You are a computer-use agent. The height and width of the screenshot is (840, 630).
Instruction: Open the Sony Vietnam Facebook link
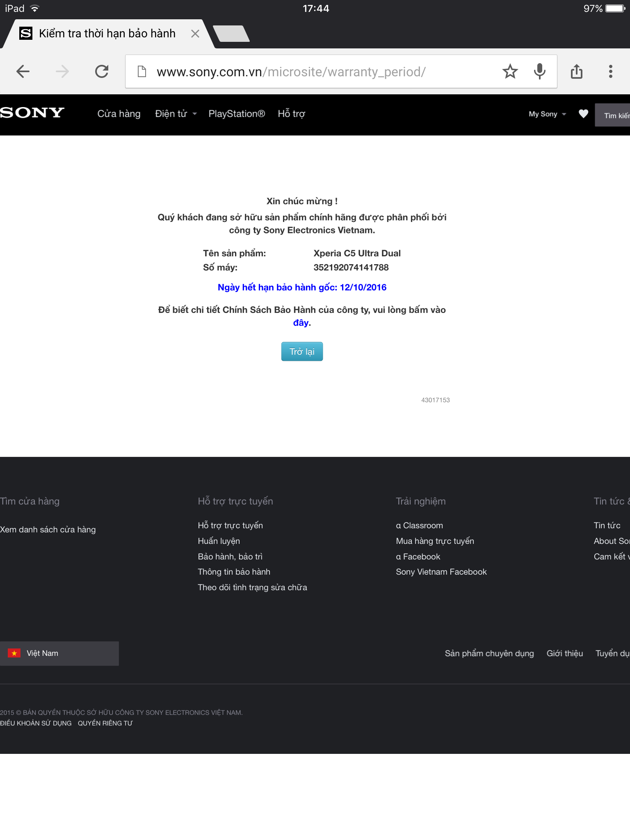(x=441, y=572)
